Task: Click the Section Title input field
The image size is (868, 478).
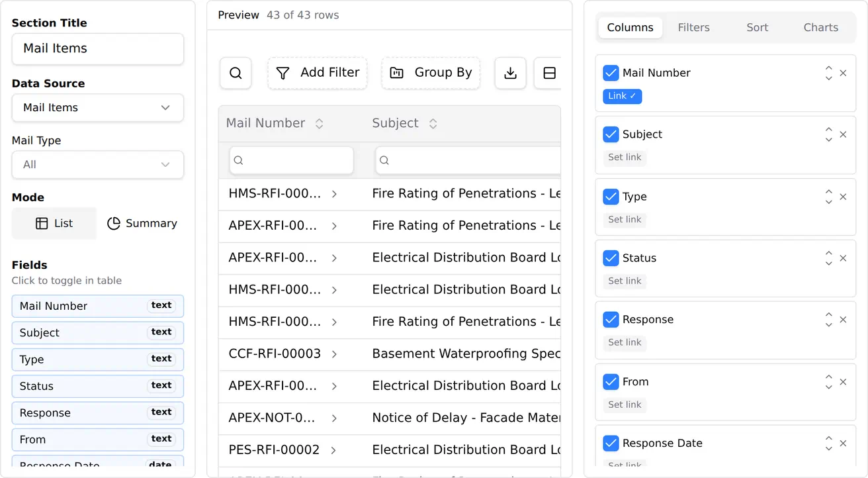Action: [98, 49]
